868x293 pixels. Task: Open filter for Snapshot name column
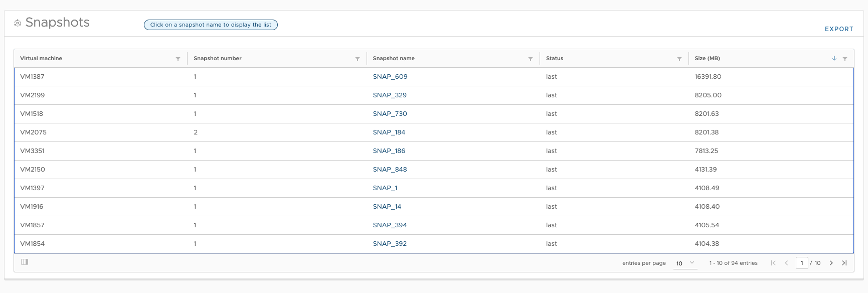(x=531, y=59)
